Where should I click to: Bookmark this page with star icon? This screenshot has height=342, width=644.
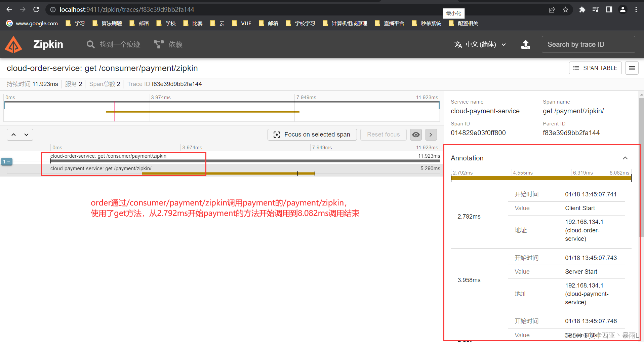point(566,9)
